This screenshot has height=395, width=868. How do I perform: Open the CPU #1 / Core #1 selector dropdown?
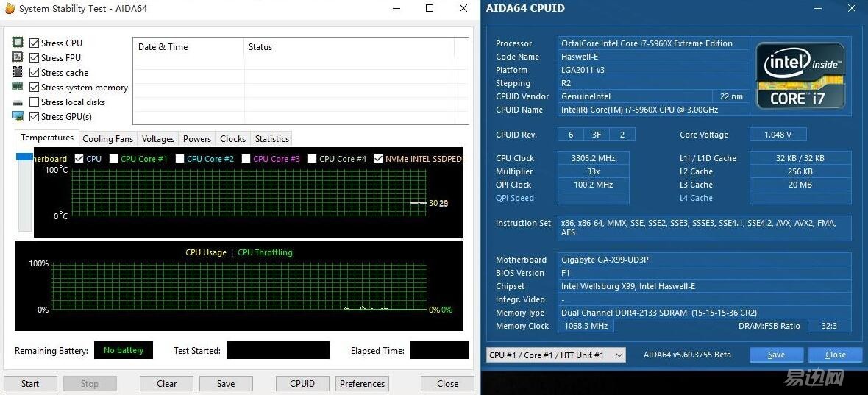coord(556,355)
